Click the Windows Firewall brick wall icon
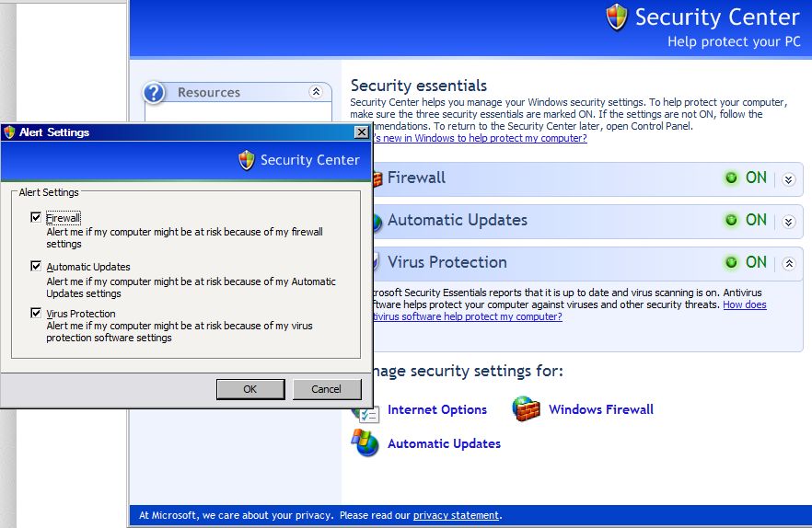 pos(526,409)
